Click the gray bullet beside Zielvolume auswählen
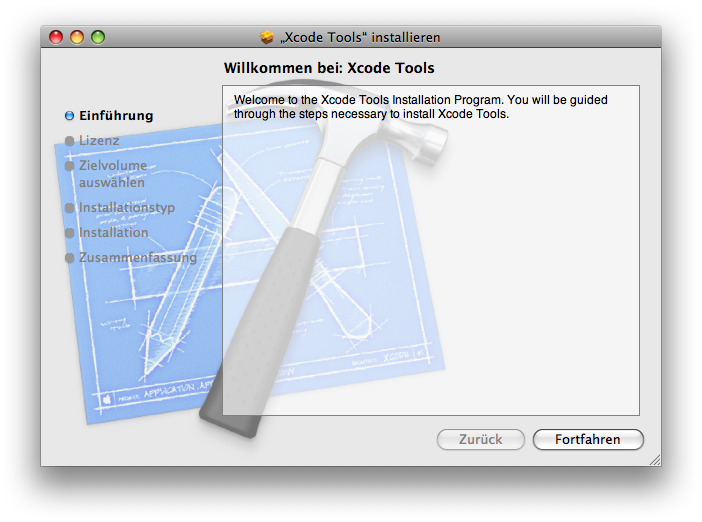 tap(69, 166)
